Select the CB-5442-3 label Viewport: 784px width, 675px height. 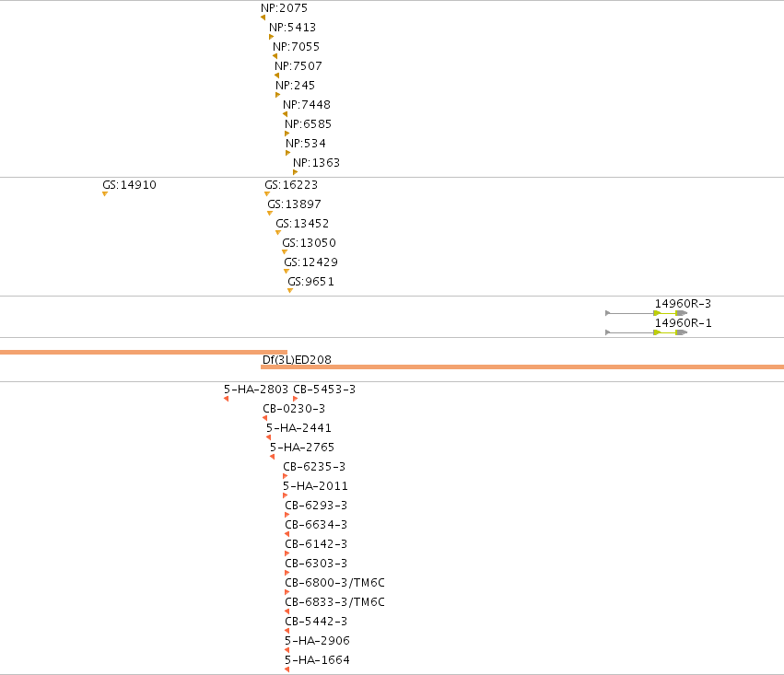(316, 622)
